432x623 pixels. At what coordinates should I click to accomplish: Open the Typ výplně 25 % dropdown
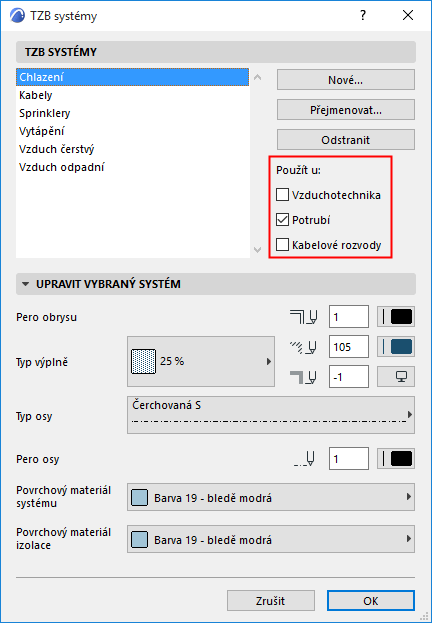[x=201, y=362]
